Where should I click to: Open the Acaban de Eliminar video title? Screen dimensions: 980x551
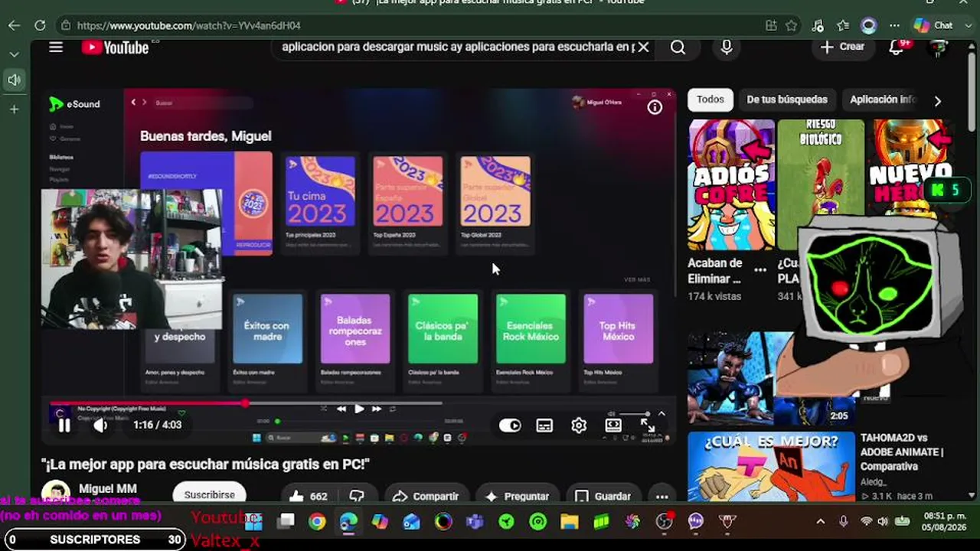click(x=715, y=270)
